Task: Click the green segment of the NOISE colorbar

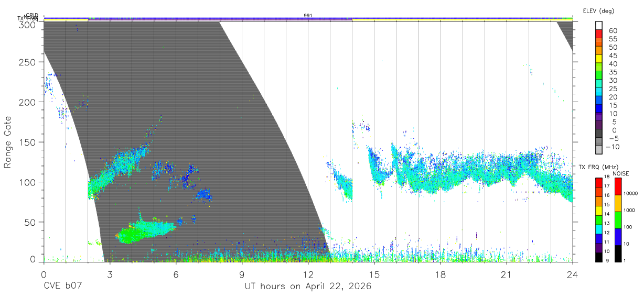Action: (618, 219)
